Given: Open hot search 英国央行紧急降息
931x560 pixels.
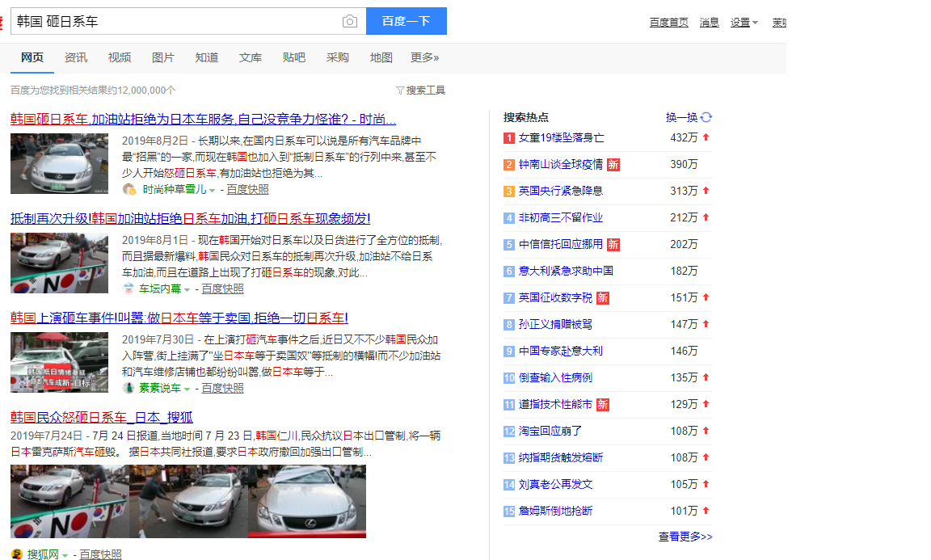Looking at the screenshot, I should click(x=561, y=192).
